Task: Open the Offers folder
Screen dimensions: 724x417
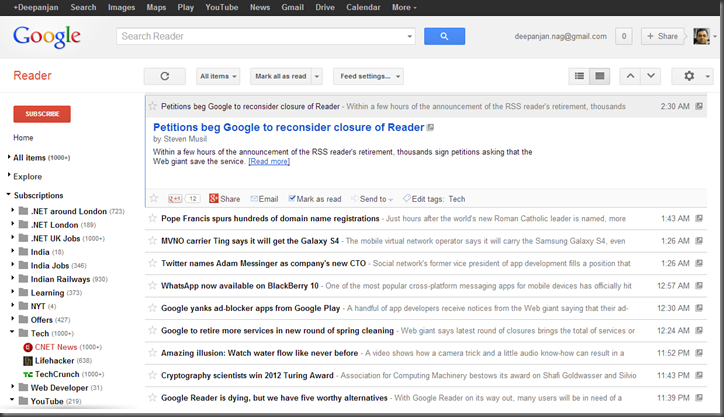Action: [x=44, y=320]
